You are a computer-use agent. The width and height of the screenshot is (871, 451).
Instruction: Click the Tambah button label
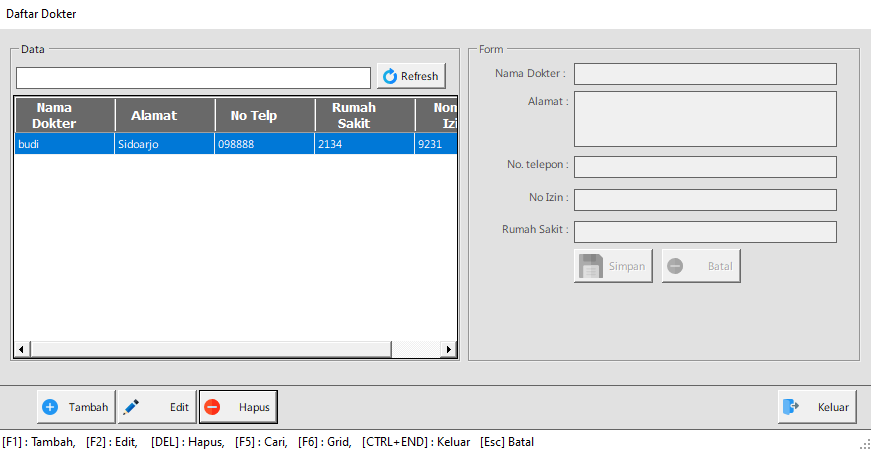88,407
